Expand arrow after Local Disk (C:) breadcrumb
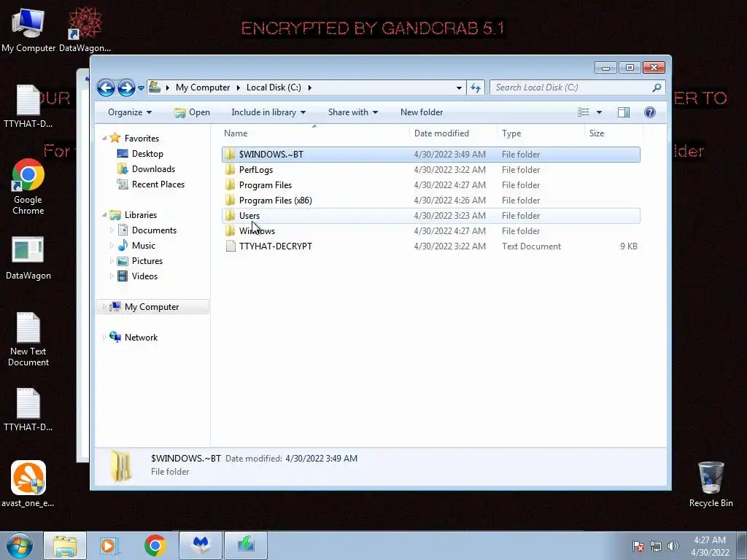 (309, 87)
